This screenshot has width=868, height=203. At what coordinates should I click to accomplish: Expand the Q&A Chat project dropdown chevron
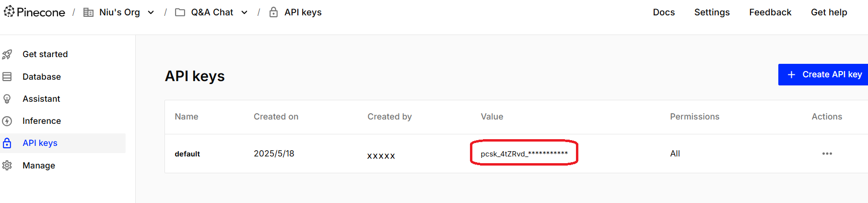(x=245, y=12)
